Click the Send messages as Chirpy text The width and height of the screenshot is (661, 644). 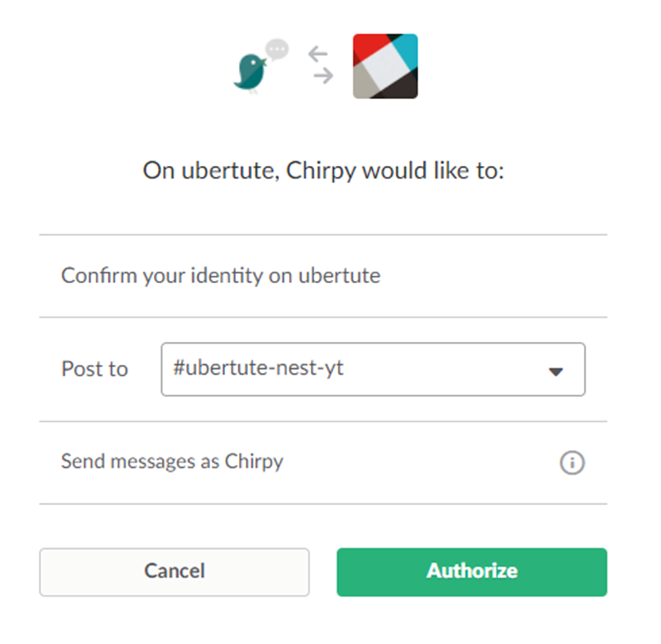[x=172, y=462]
